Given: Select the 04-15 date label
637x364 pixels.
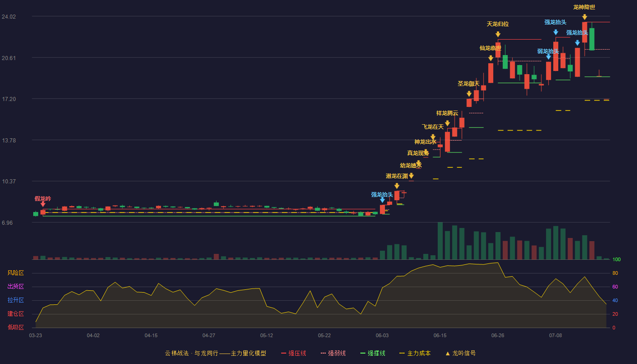Looking at the screenshot, I should click(x=151, y=335).
